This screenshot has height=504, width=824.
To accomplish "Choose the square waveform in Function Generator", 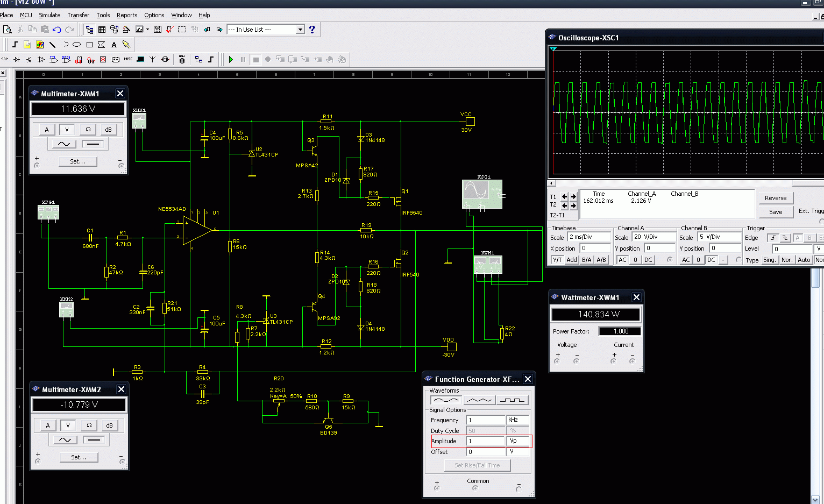I will tap(512, 400).
